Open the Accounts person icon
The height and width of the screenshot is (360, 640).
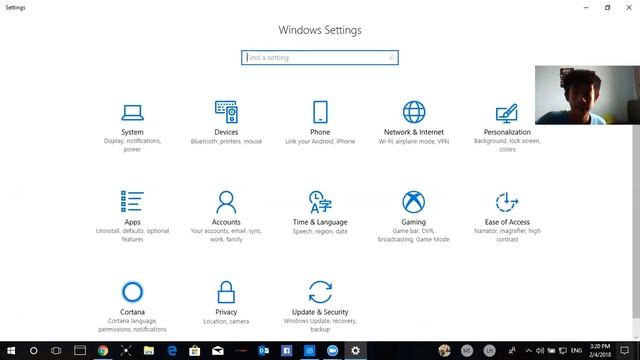[x=226, y=202]
